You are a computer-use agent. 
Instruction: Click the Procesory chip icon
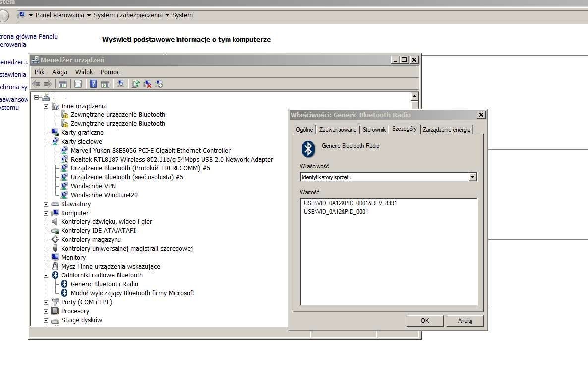click(x=55, y=311)
